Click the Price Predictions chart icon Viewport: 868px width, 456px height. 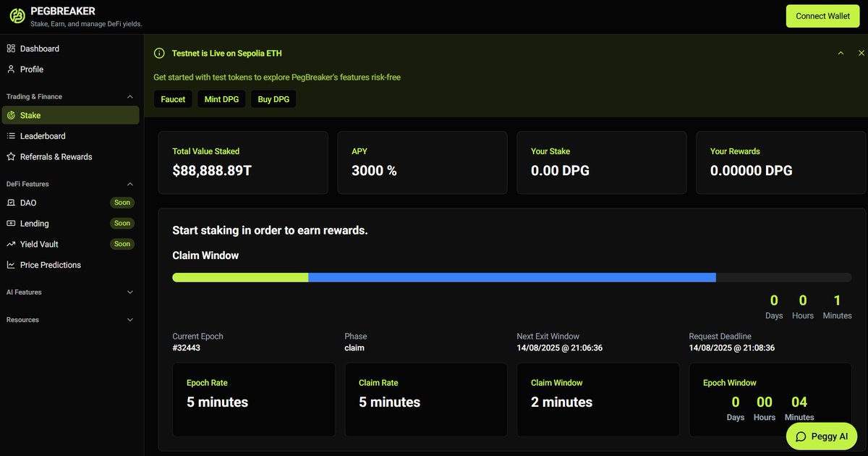tap(11, 265)
